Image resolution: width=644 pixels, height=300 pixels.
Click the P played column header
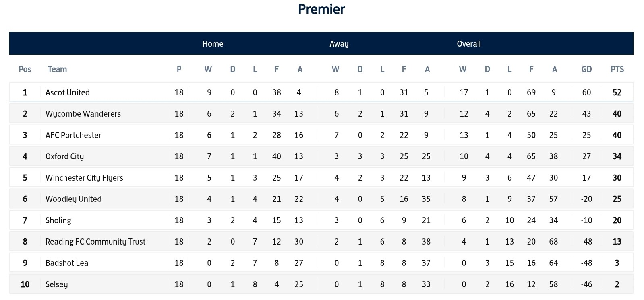179,69
